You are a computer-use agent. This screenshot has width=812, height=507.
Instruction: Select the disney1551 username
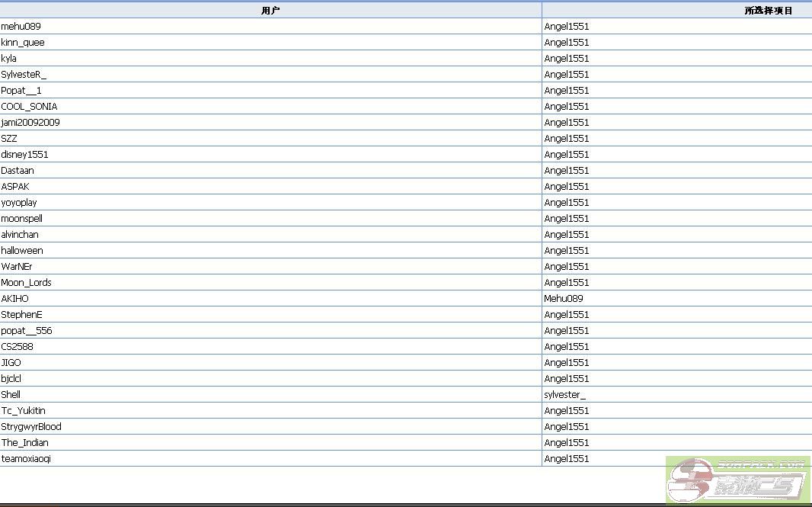pyautogui.click(x=24, y=155)
